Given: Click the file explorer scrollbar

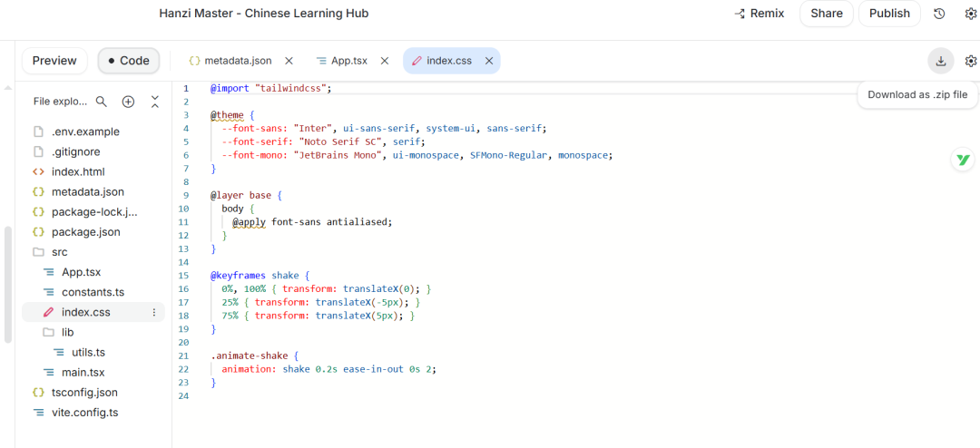Looking at the screenshot, I should click(7, 284).
